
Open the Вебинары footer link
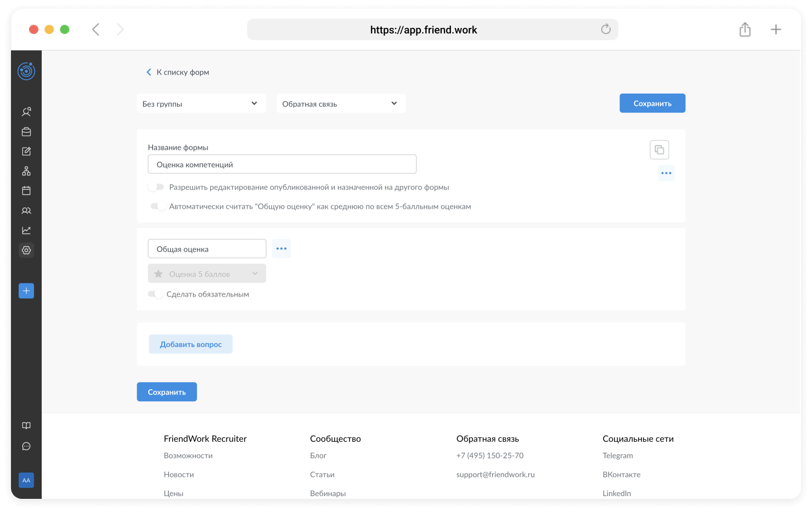tap(328, 493)
